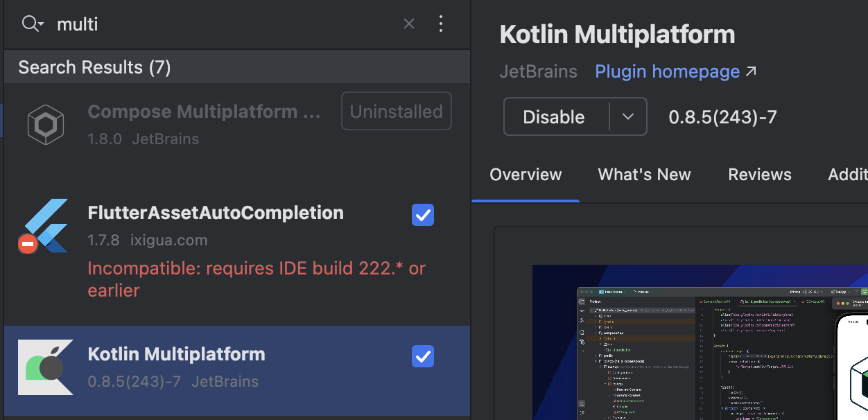Click the version '0.8.5(243)-7' beside Disable

(722, 117)
